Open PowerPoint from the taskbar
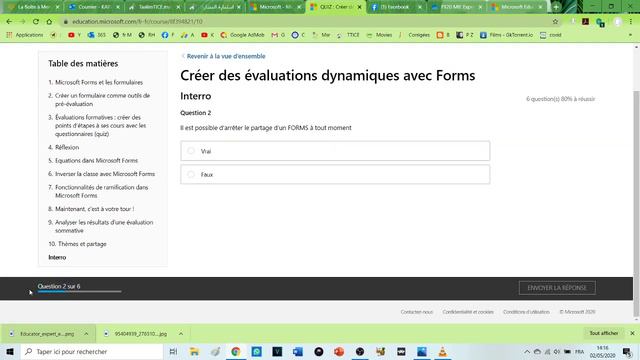The height and width of the screenshot is (360, 640). [x=339, y=351]
